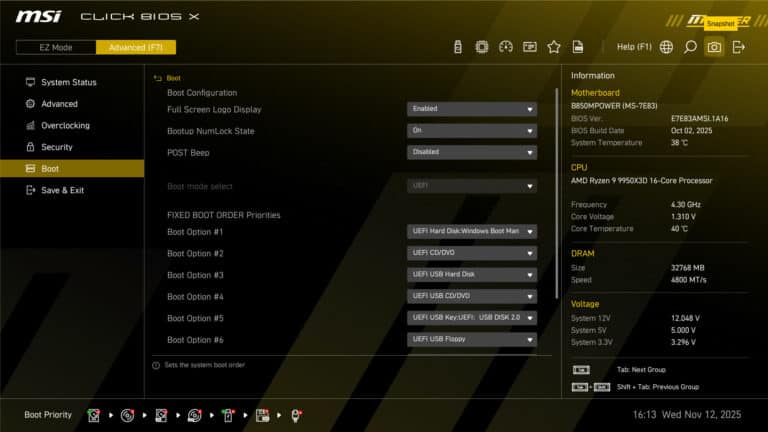Click the exit icon in the top bar

pyautogui.click(x=738, y=47)
